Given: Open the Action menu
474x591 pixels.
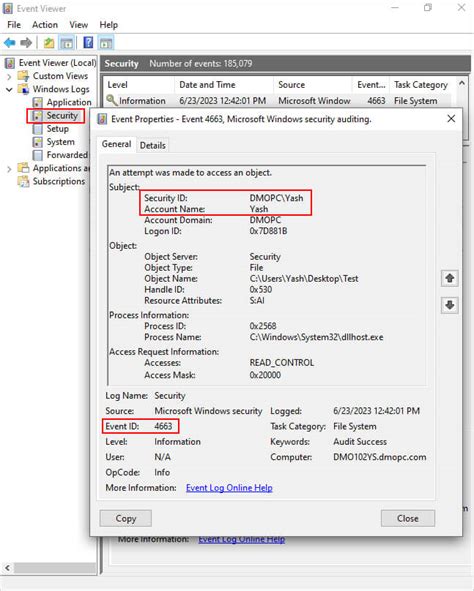Looking at the screenshot, I should click(45, 25).
